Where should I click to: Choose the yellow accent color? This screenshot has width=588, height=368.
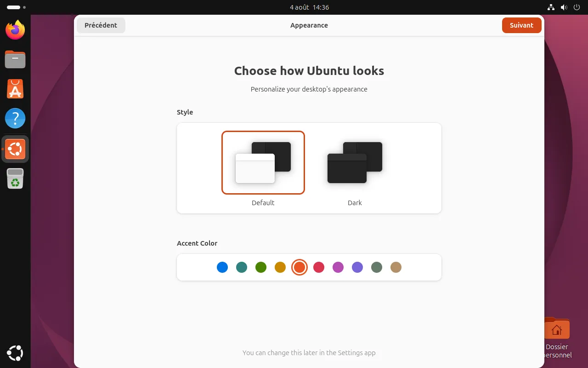[280, 267]
